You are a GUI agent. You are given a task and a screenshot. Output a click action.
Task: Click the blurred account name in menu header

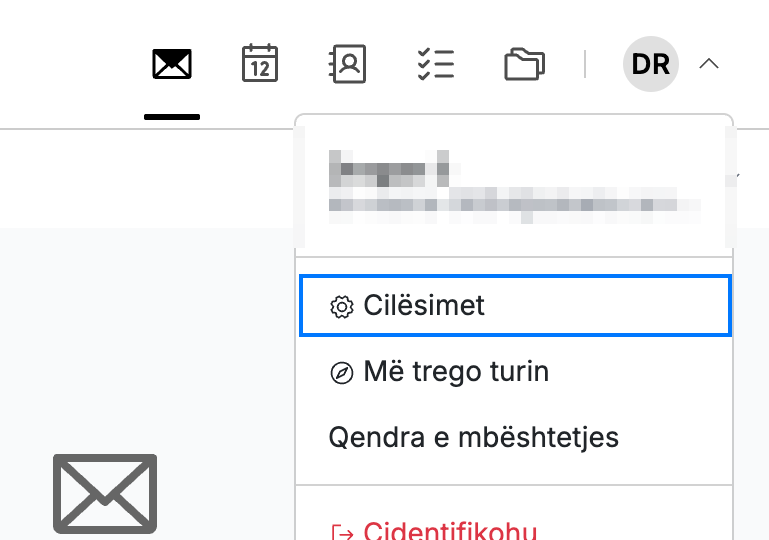pos(389,169)
